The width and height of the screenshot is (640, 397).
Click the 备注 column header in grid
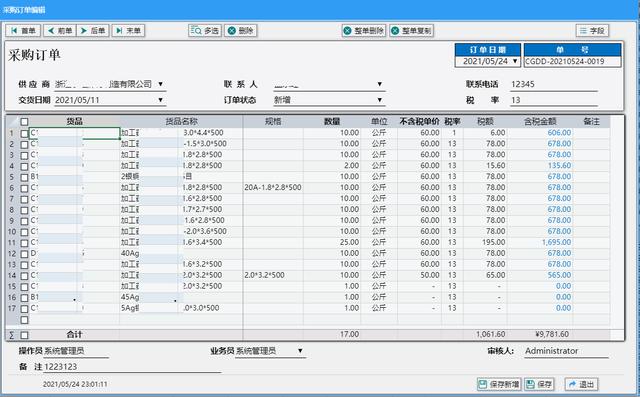click(591, 121)
